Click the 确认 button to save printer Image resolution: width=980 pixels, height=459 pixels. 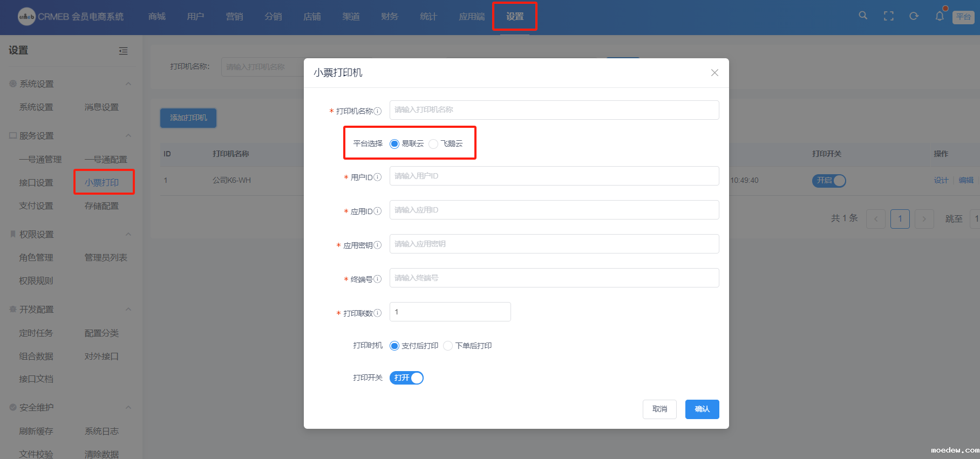[x=702, y=409]
